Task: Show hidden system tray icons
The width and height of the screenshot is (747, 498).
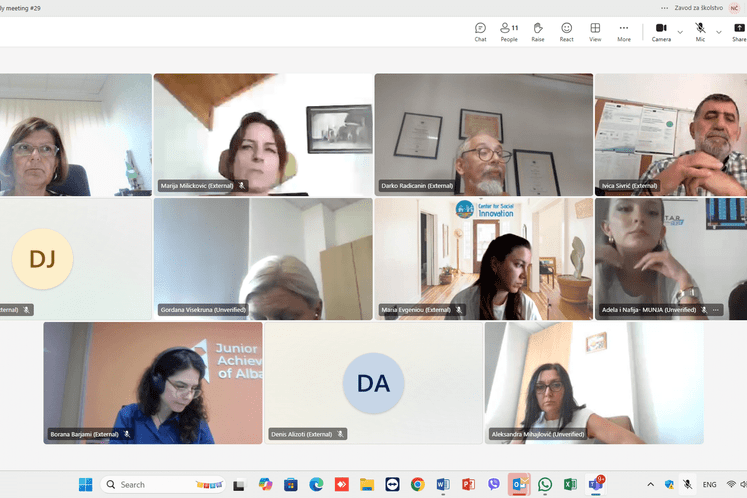Action: [652, 485]
